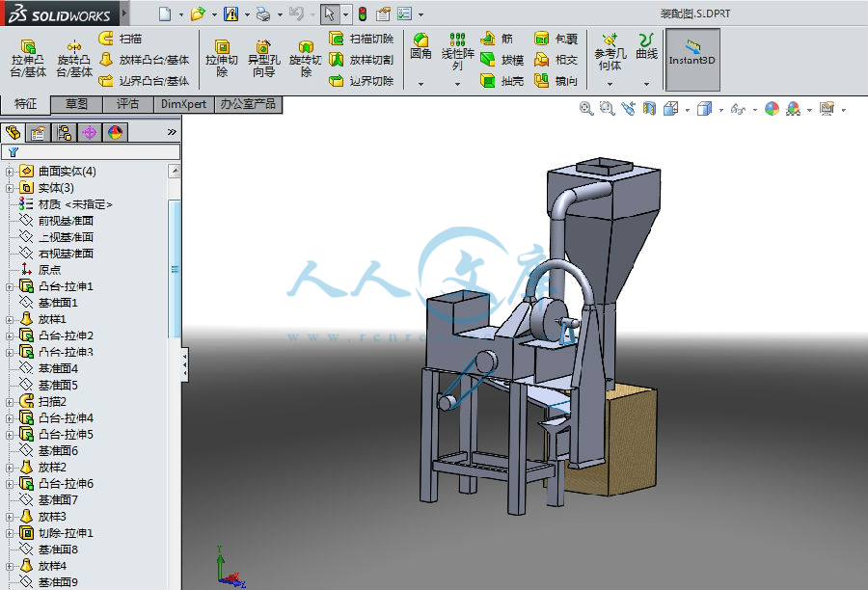The width and height of the screenshot is (868, 590).
Task: Click the 边界凸台/基体 boundary boss tool
Action: (x=145, y=81)
